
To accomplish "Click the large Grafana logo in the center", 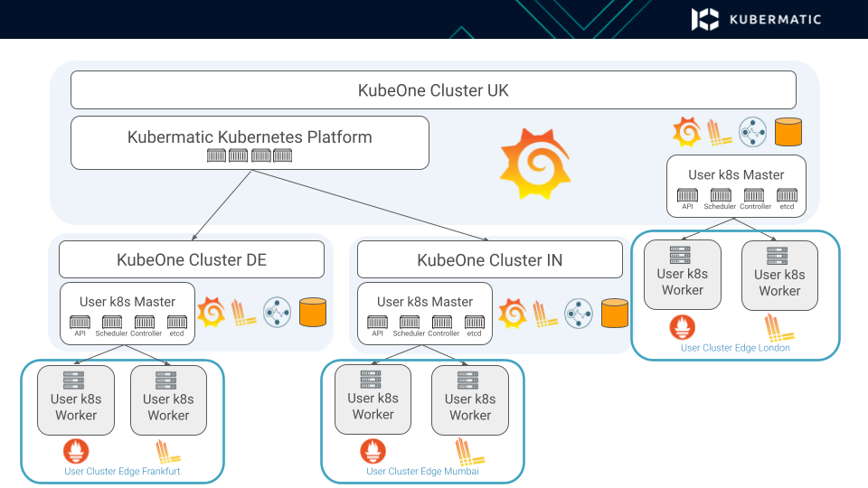I will point(535,164).
